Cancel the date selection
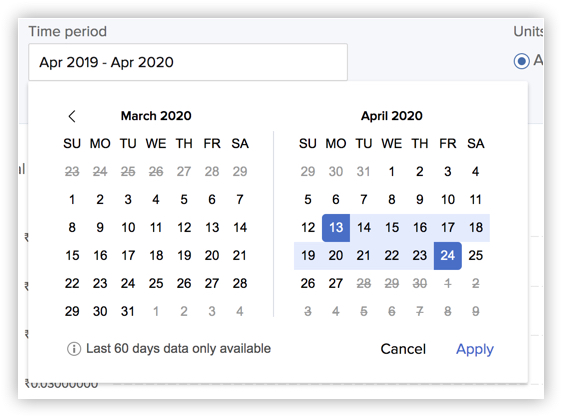The width and height of the screenshot is (562, 417). 403,349
